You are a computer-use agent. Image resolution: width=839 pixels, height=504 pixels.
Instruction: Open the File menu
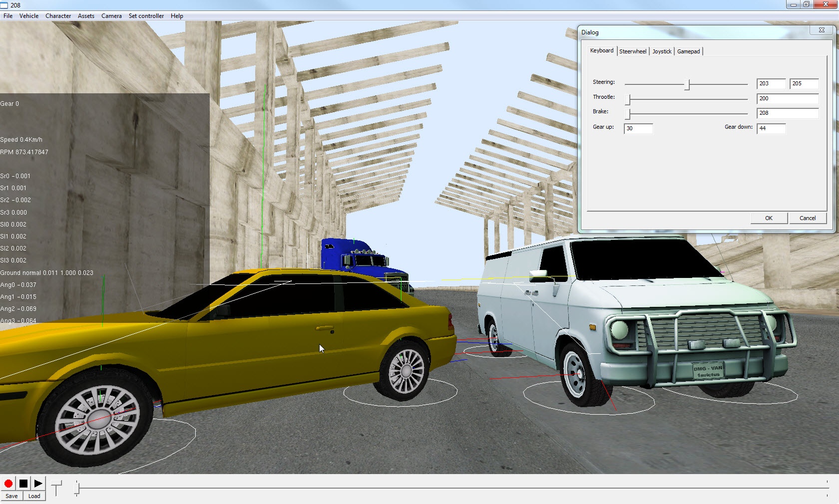coord(8,16)
